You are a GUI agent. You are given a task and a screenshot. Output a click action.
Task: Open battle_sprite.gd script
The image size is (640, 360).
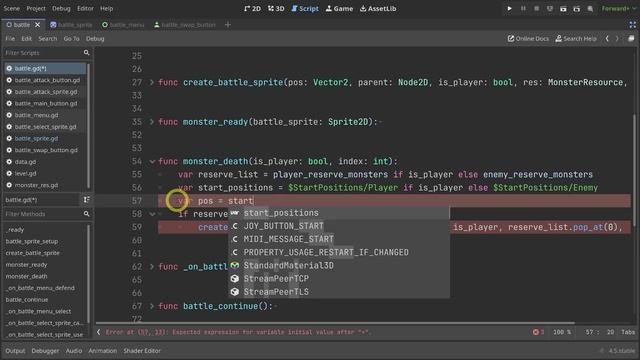45,138
